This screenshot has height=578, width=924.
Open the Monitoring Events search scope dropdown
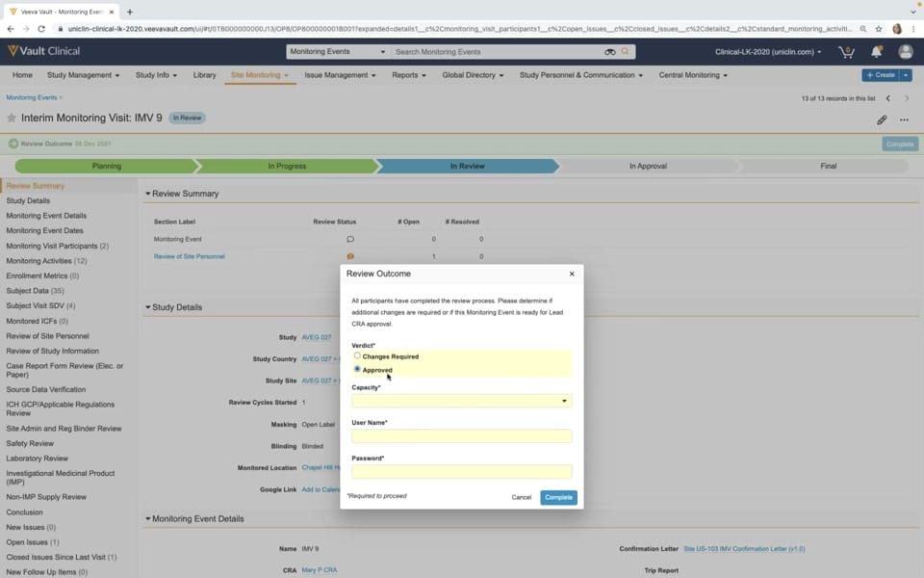pyautogui.click(x=337, y=52)
